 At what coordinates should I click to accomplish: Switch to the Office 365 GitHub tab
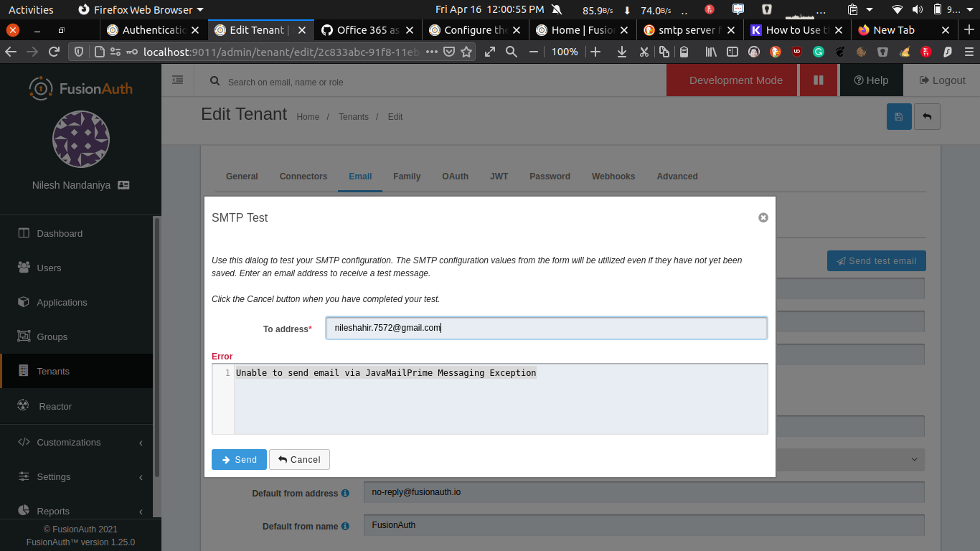coord(367,30)
